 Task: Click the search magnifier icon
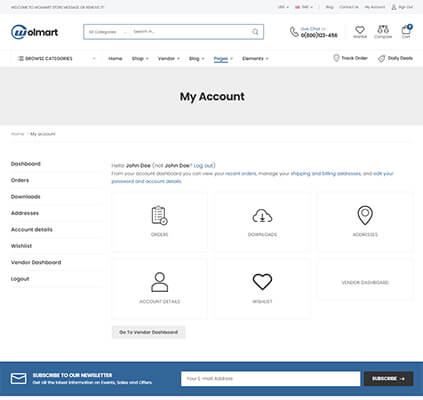click(x=255, y=32)
